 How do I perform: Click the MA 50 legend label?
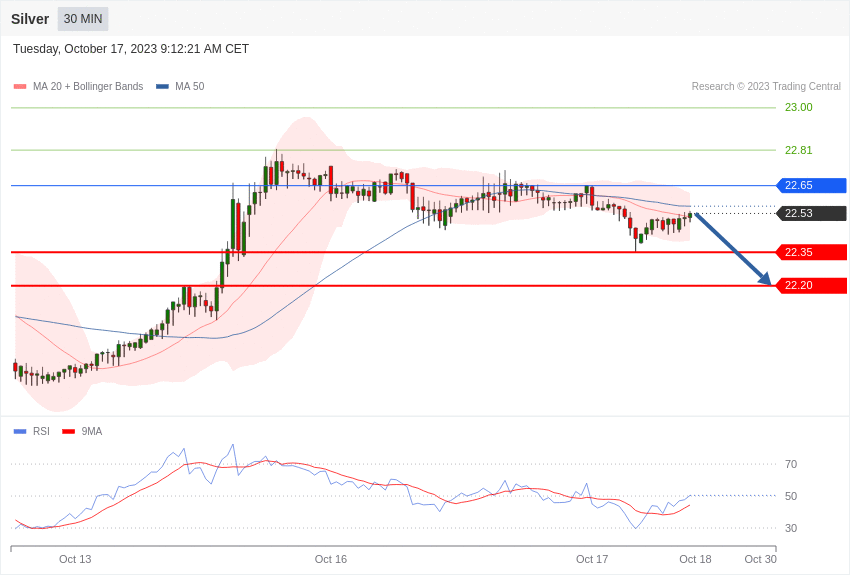click(190, 87)
